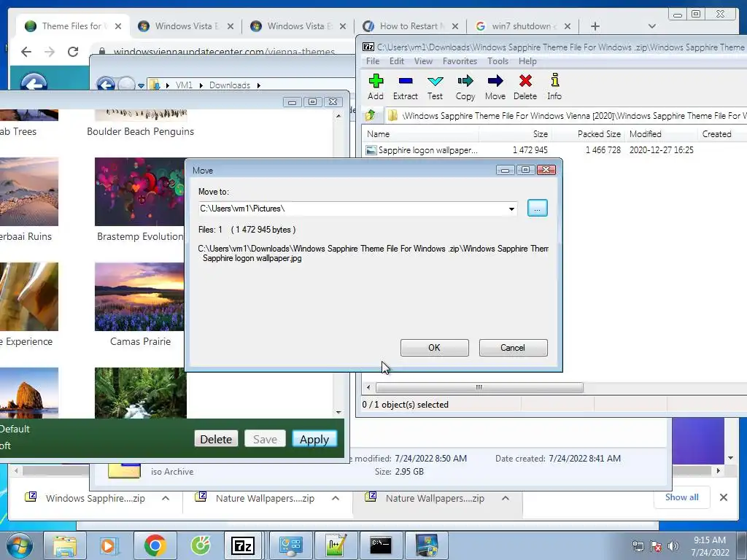Screen dimensions: 747x560
Task: Select Sapphire logon wallpaper file row
Action: [x=529, y=150]
